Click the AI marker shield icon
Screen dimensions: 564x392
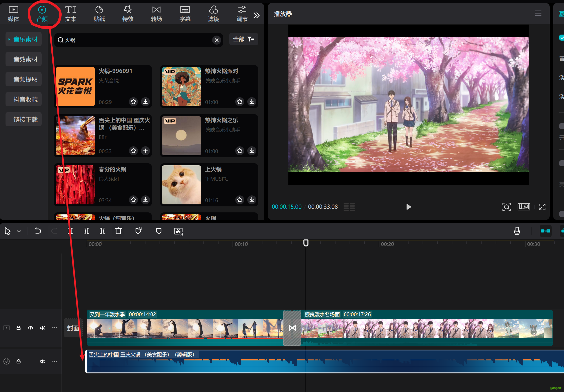(138, 231)
